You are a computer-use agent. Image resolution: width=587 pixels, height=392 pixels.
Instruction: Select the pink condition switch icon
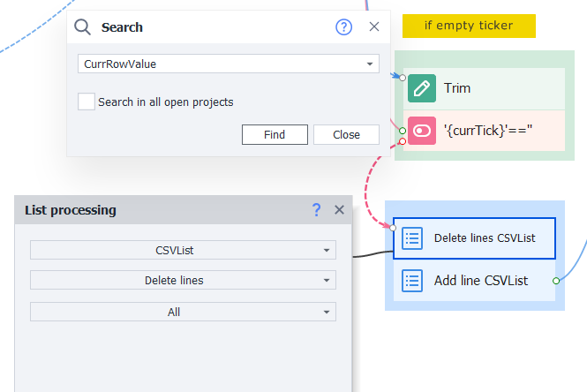click(x=422, y=131)
